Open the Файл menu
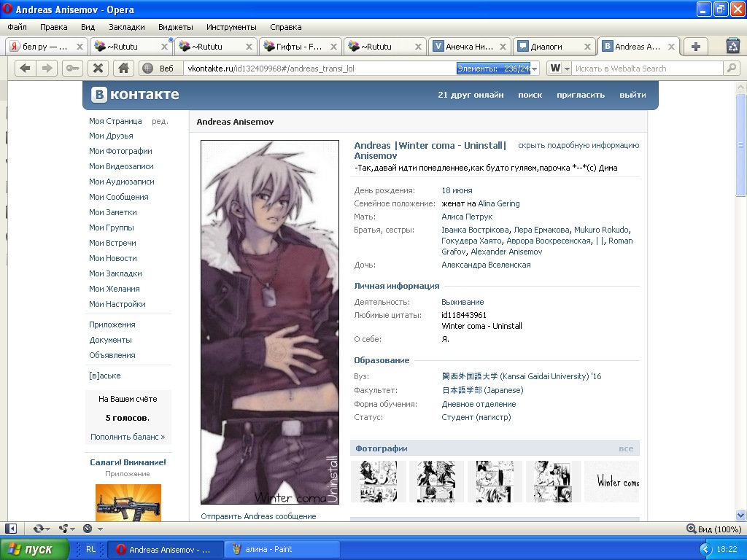Image resolution: width=747 pixels, height=560 pixels. [18, 27]
